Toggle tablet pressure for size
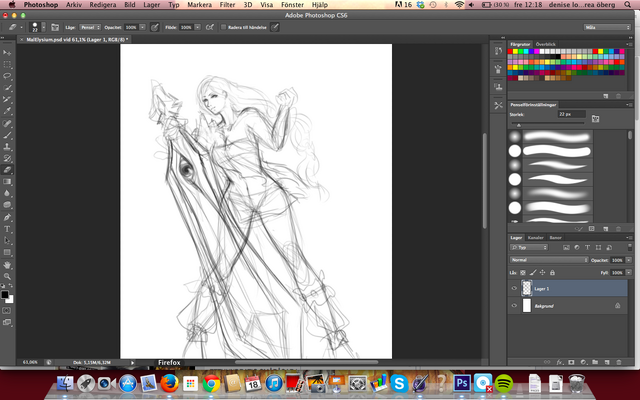The image size is (640, 400). 275,27
